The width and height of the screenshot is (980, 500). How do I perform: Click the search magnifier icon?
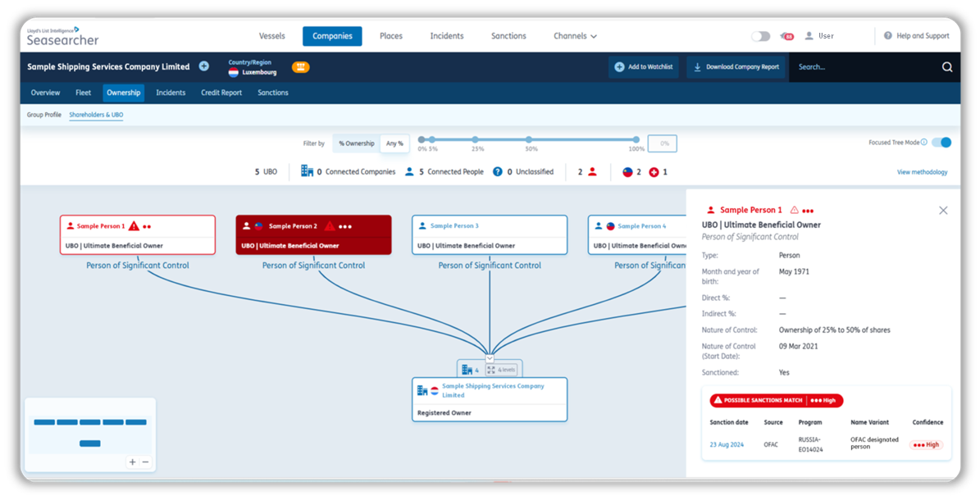pyautogui.click(x=947, y=67)
